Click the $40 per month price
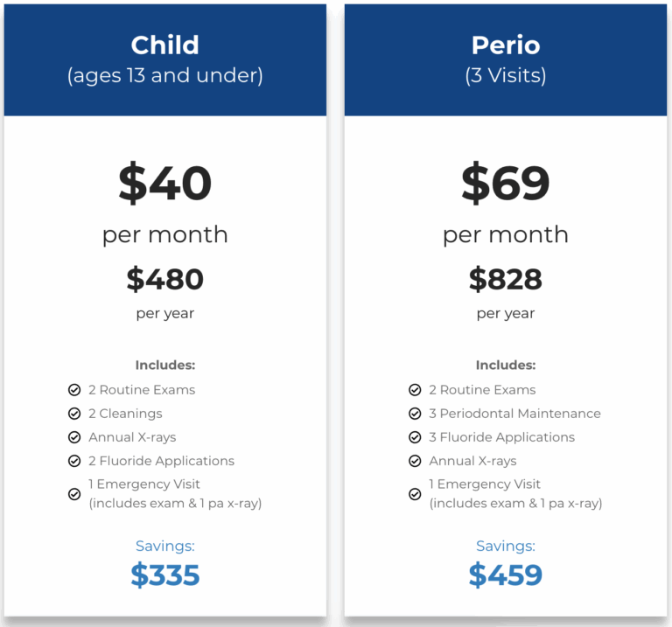 tap(165, 184)
